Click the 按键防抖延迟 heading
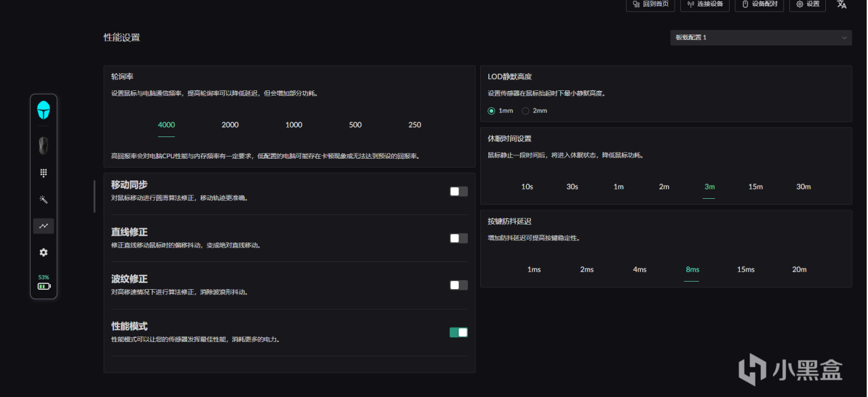This screenshot has height=397, width=868. [509, 221]
